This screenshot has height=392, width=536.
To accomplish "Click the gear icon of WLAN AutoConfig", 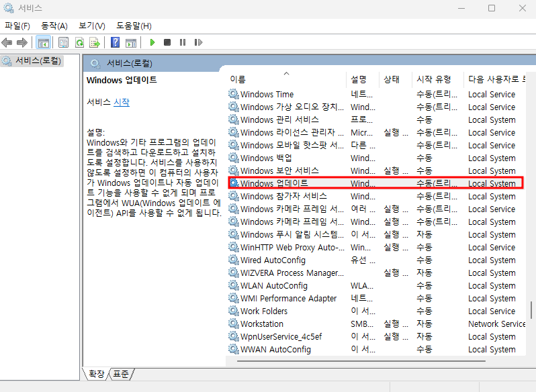I will [x=234, y=285].
